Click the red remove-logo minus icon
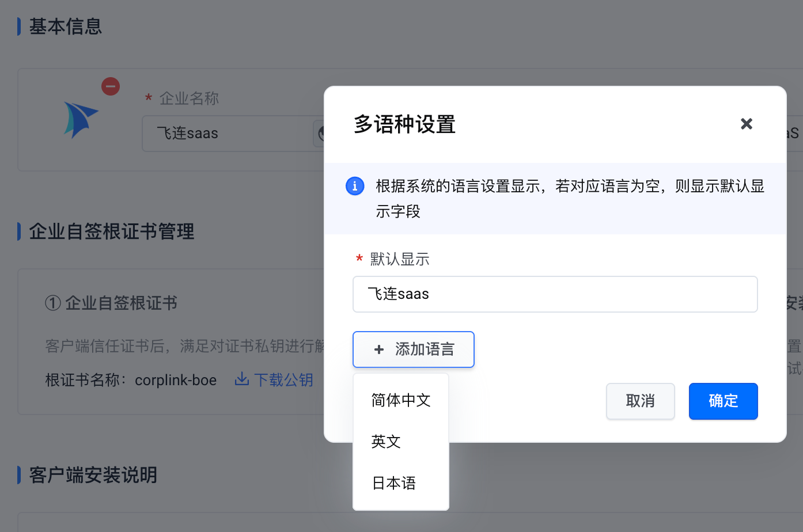The width and height of the screenshot is (803, 532). tap(111, 86)
